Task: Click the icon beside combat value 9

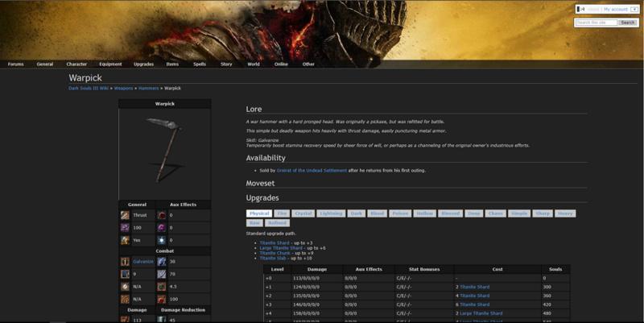Action: point(125,274)
